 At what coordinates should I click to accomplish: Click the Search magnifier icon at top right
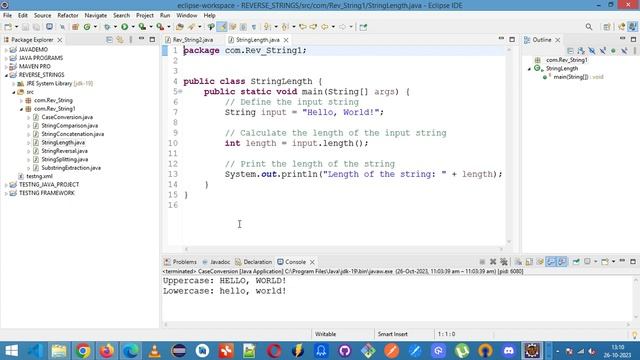pyautogui.click(x=589, y=27)
